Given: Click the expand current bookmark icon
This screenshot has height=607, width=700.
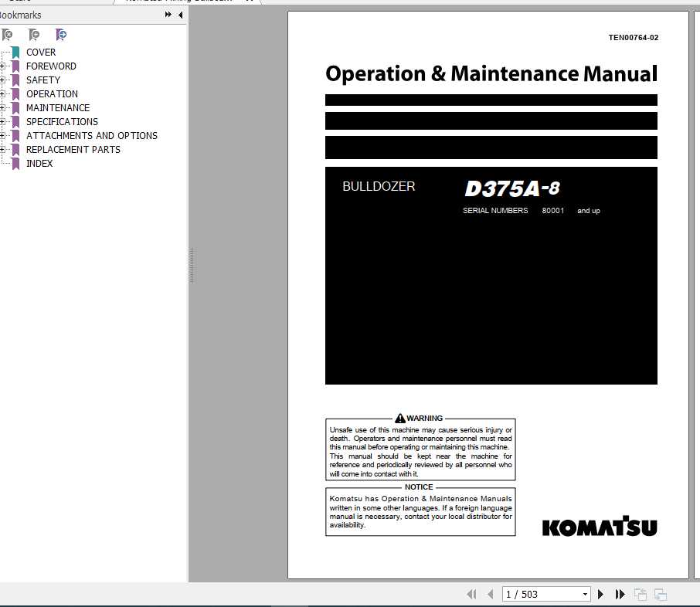Looking at the screenshot, I should click(61, 35).
